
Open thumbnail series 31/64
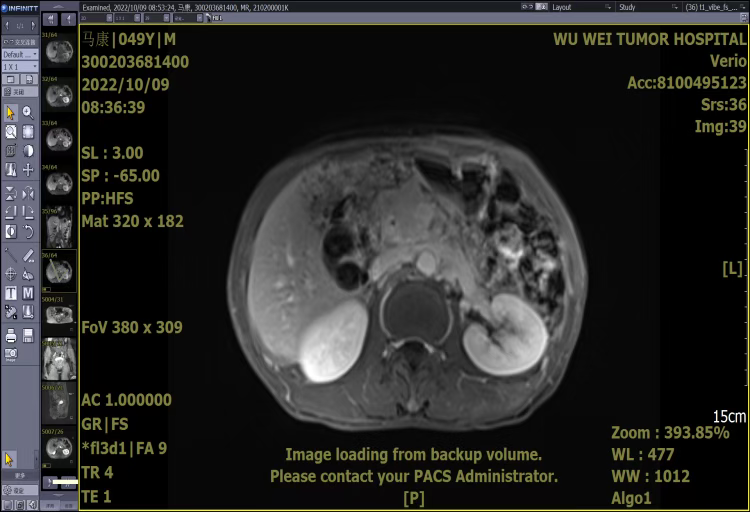(59, 50)
